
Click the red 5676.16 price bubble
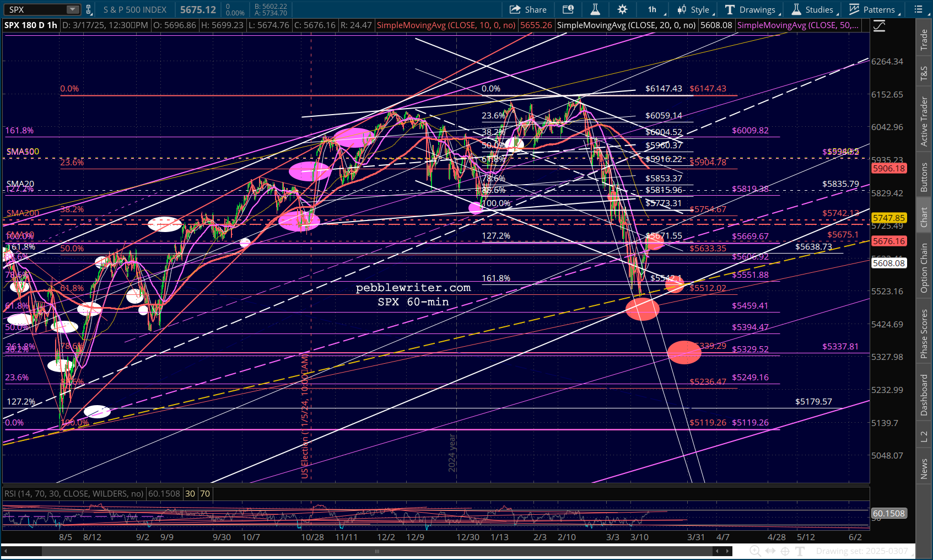point(889,241)
